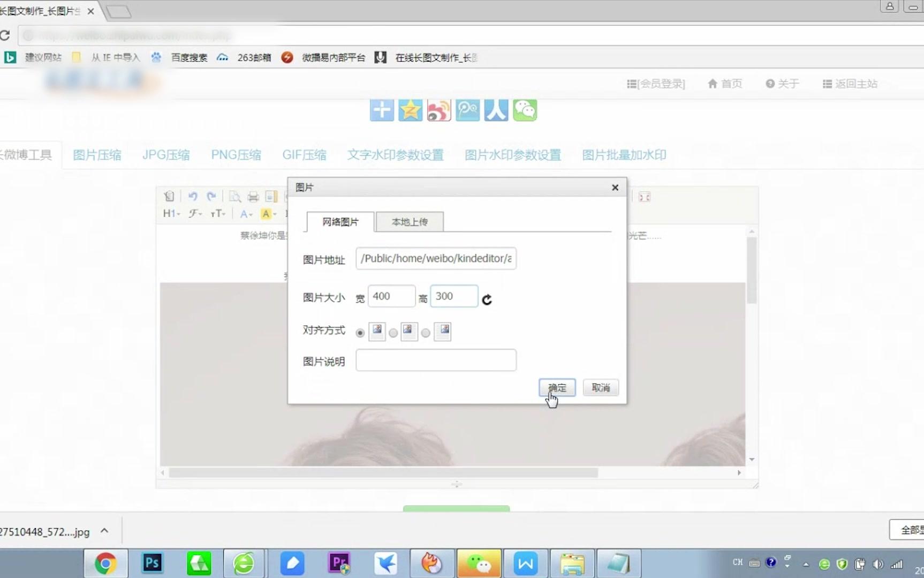Click the 确定 button to confirm
924x578 pixels.
tap(557, 387)
